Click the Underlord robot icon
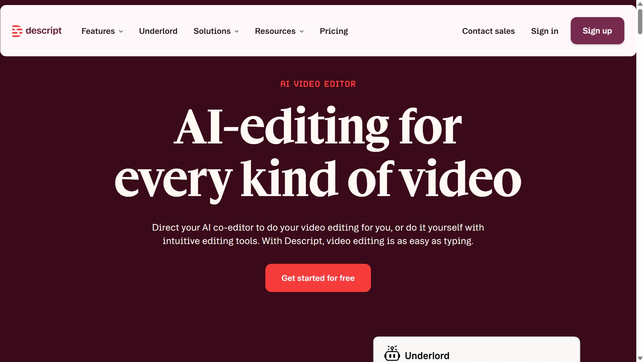The height and width of the screenshot is (362, 644). point(392,353)
